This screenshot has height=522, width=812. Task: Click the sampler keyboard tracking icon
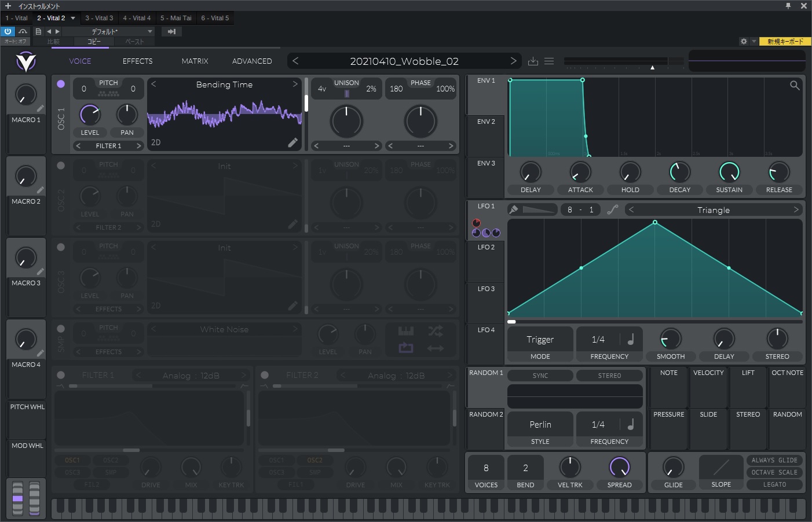(405, 330)
